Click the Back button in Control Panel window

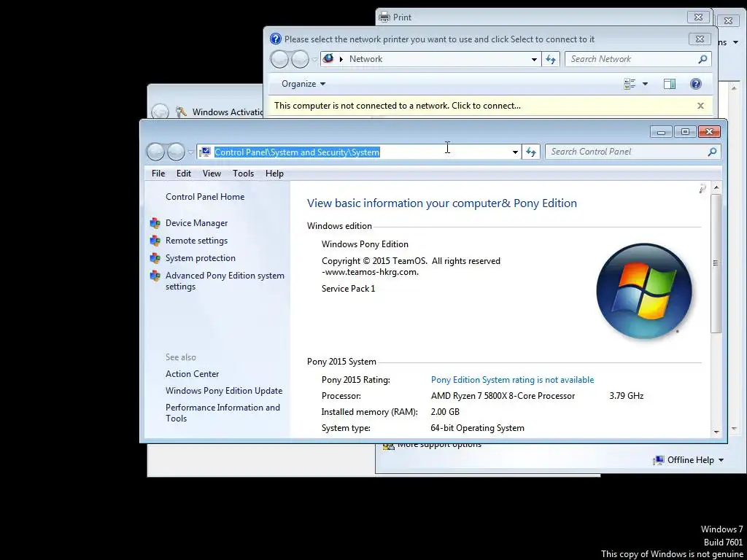[x=155, y=152]
